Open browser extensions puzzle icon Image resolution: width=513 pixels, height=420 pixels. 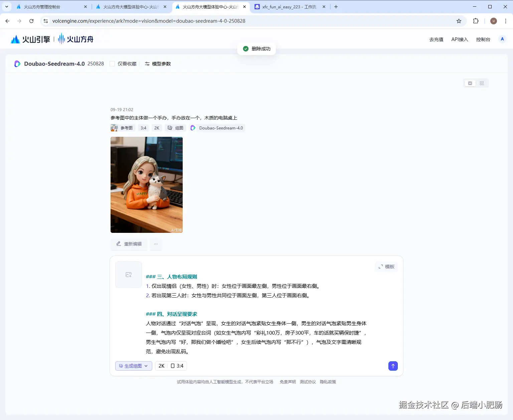(476, 21)
